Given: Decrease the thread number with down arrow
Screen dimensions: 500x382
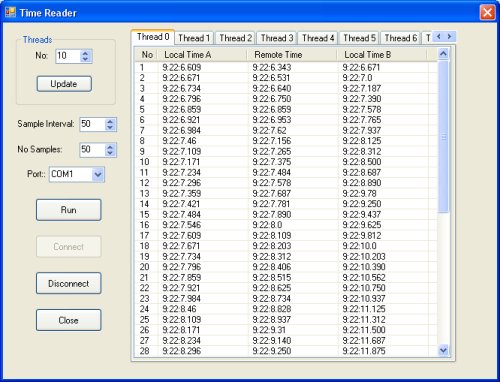Looking at the screenshot, I should (x=85, y=59).
